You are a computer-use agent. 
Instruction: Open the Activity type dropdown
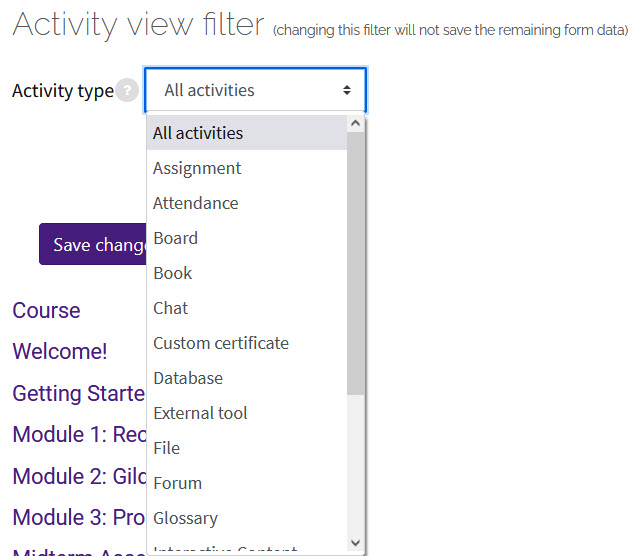(256, 90)
